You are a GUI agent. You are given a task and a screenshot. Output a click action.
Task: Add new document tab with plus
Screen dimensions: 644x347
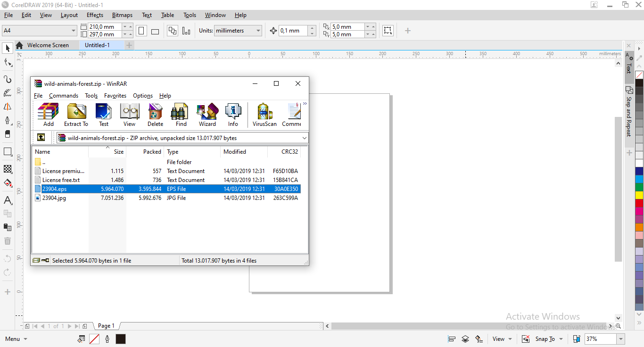[x=129, y=45]
